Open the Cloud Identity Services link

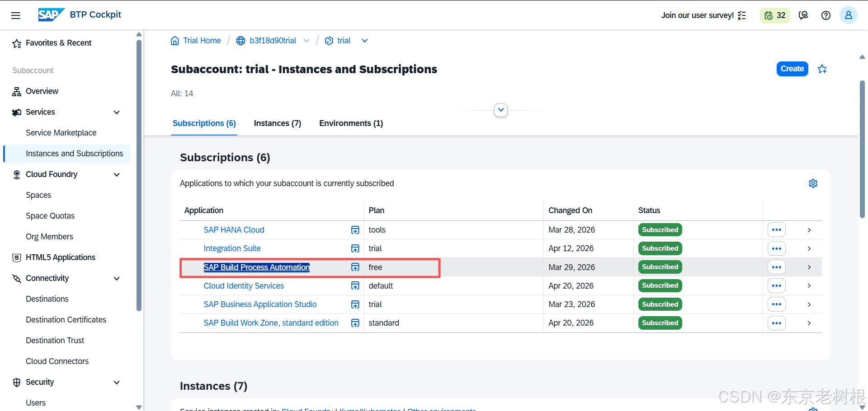click(x=244, y=286)
